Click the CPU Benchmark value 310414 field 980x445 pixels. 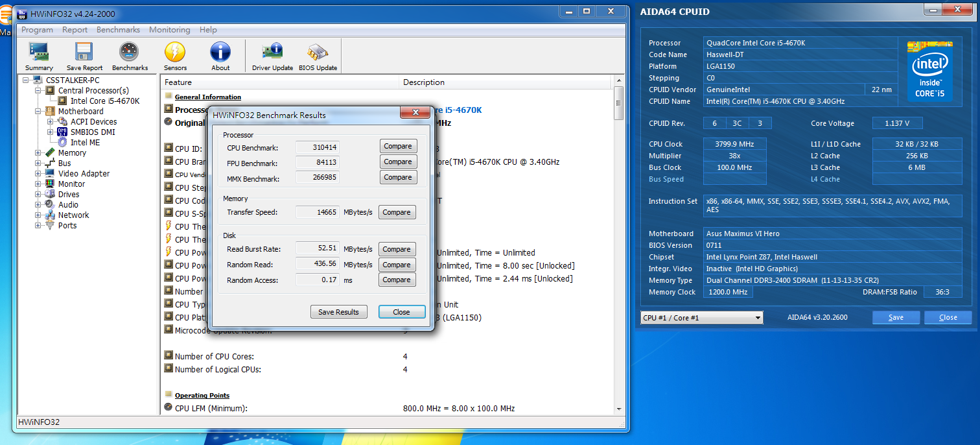(318, 148)
